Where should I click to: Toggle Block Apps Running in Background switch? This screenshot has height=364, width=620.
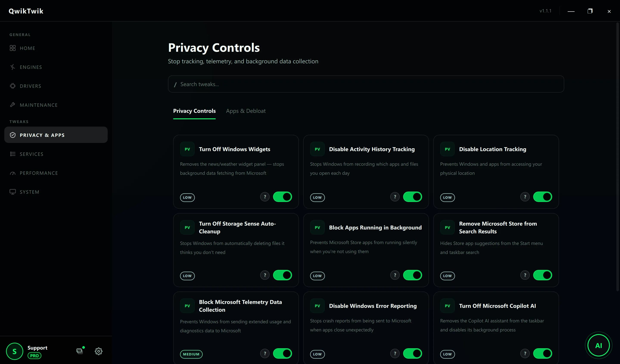[x=412, y=275]
